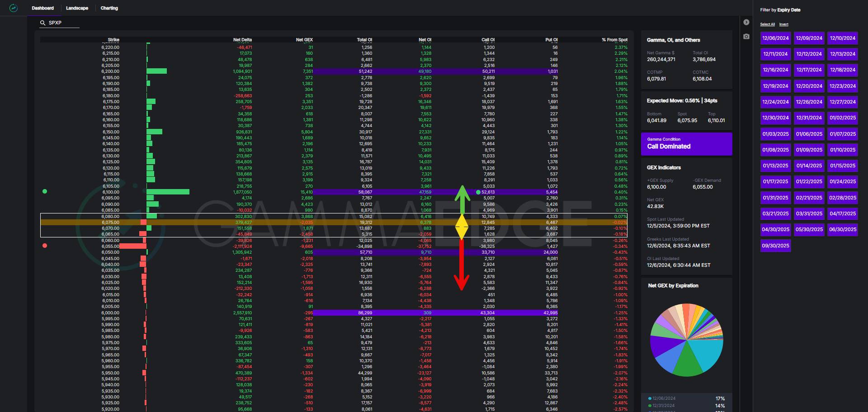The height and width of the screenshot is (412, 868).
Task: Toggle the 09/30/2025 expiry filter
Action: pos(775,246)
